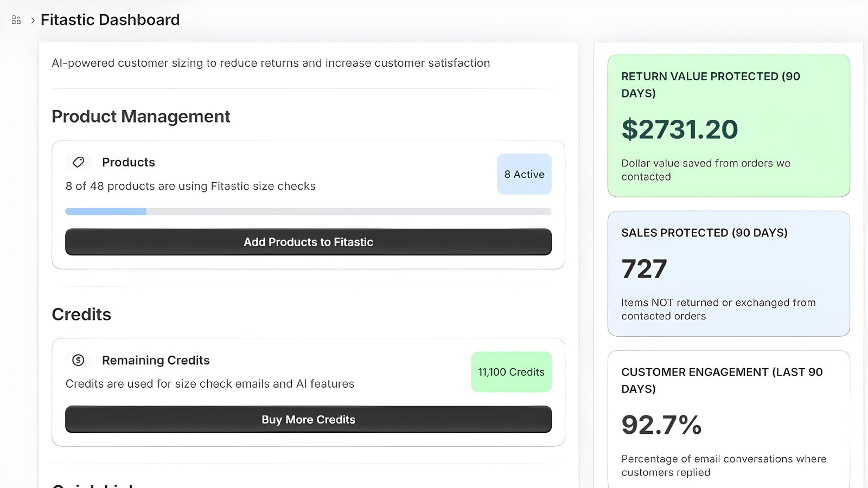Image resolution: width=868 pixels, height=488 pixels.
Task: Click the Products tag icon
Action: [x=78, y=162]
